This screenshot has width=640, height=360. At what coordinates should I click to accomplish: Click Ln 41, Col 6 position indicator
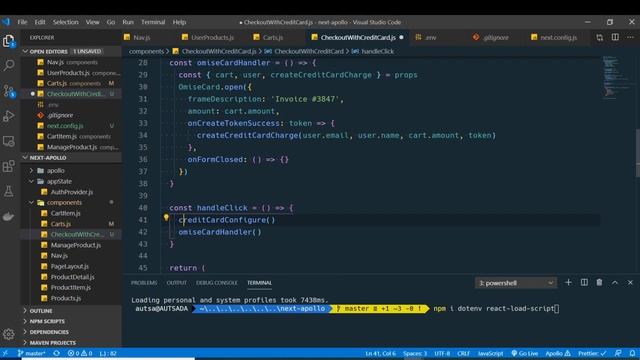380,353
